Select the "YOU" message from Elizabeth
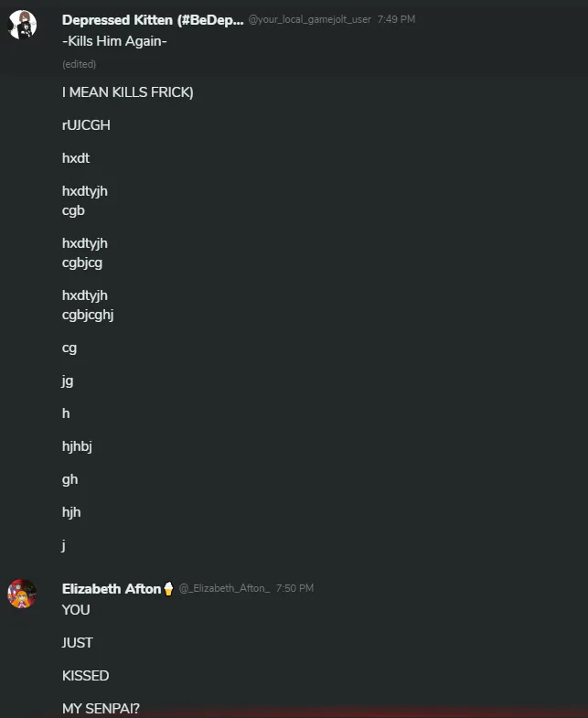The height and width of the screenshot is (718, 588). click(76, 609)
